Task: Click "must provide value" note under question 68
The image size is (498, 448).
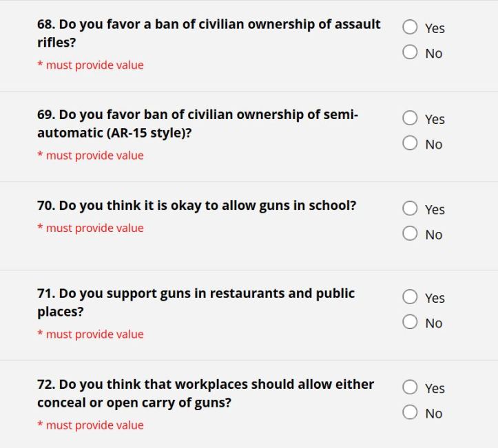Action: 94,65
